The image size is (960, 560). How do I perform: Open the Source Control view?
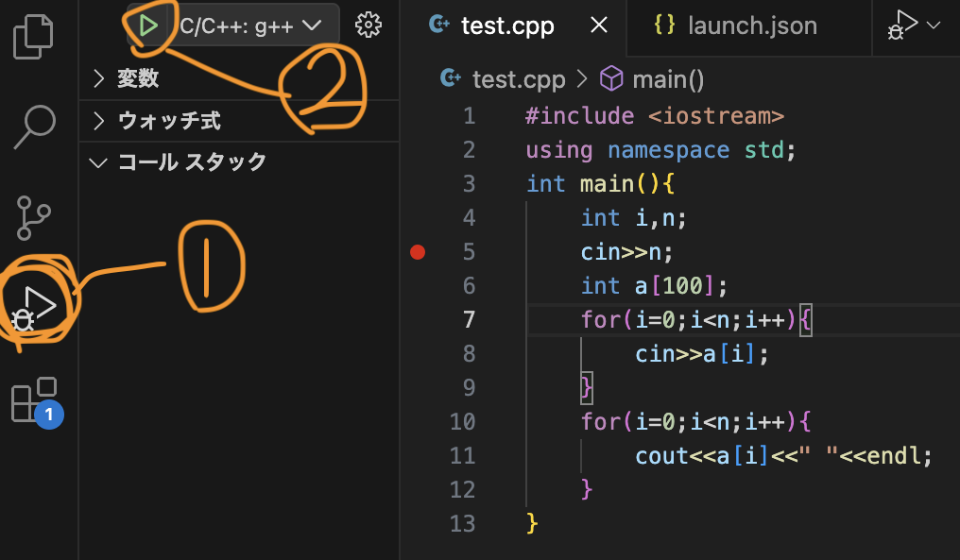click(x=35, y=218)
